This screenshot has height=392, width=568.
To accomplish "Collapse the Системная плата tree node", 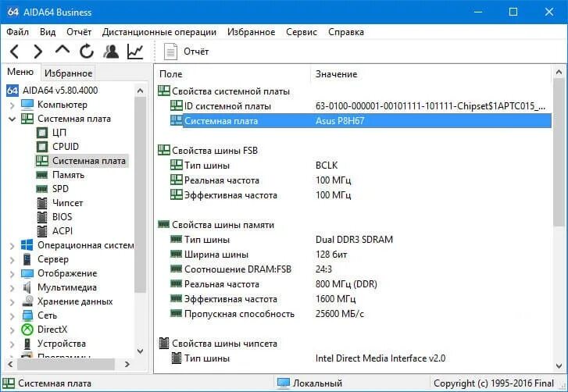I will (x=13, y=119).
